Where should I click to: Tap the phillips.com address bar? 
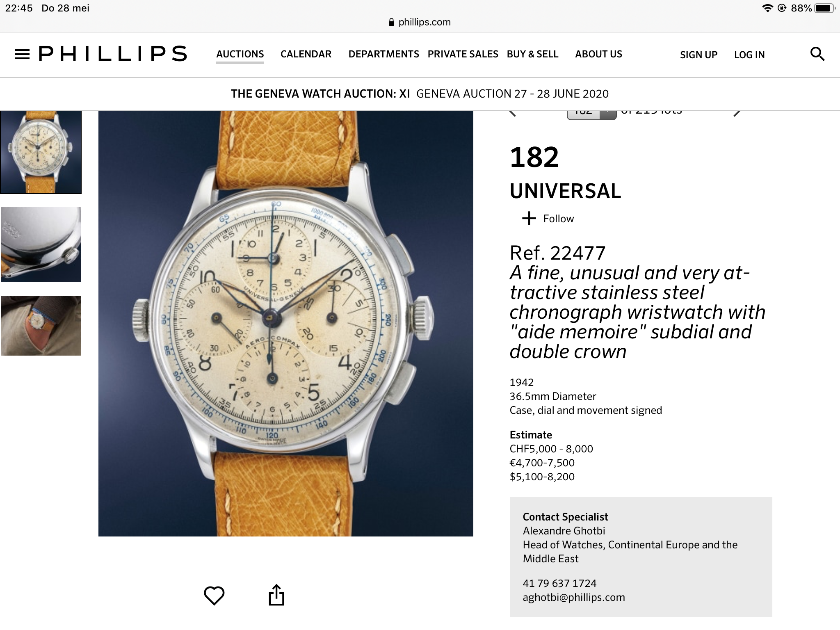(x=420, y=22)
